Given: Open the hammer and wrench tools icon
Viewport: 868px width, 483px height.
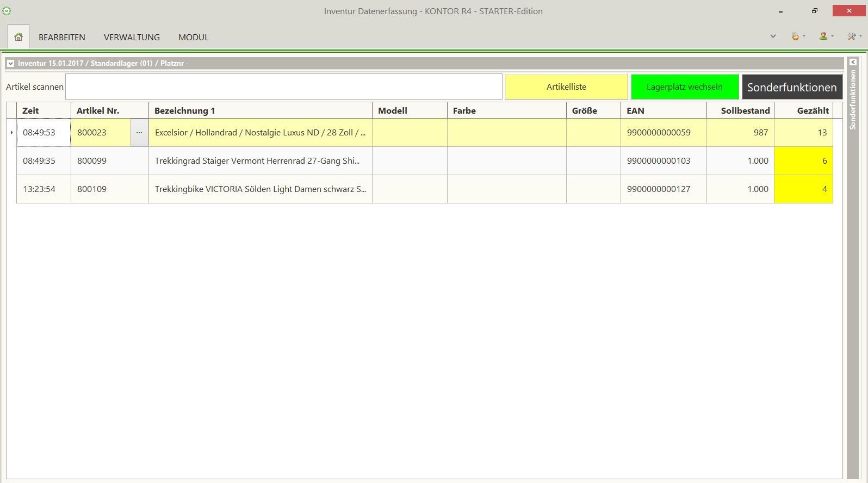Looking at the screenshot, I should coord(852,36).
